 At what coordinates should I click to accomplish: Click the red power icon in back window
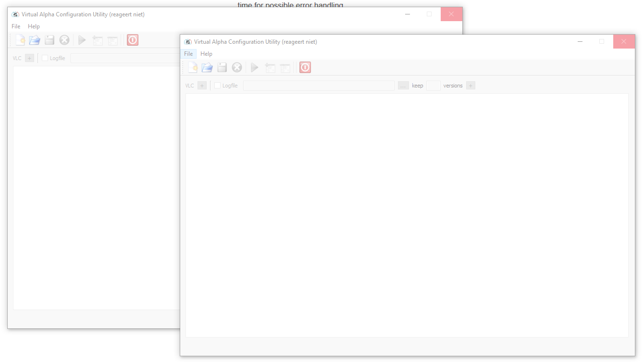click(133, 40)
